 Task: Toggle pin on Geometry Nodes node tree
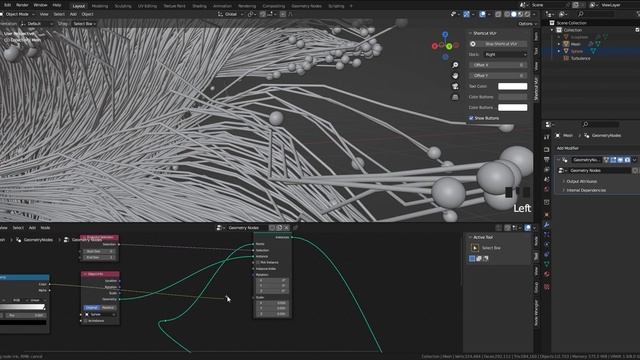pyautogui.click(x=296, y=228)
